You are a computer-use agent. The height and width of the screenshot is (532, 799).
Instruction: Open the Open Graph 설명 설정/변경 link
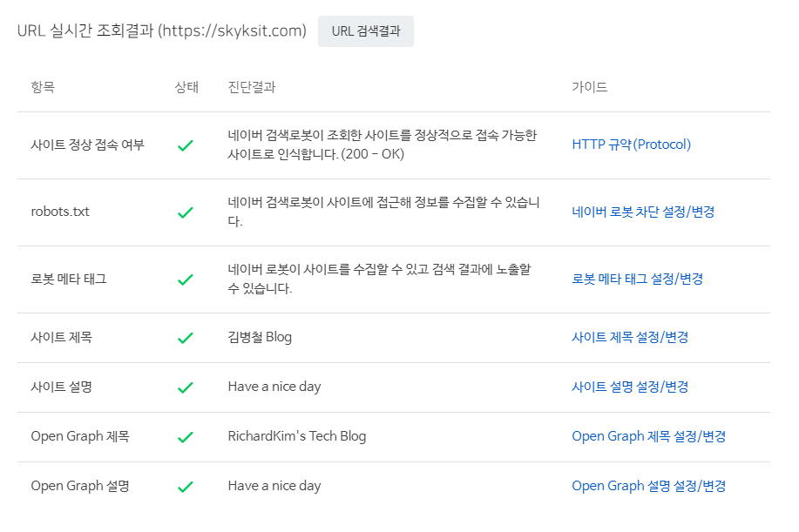tap(648, 486)
